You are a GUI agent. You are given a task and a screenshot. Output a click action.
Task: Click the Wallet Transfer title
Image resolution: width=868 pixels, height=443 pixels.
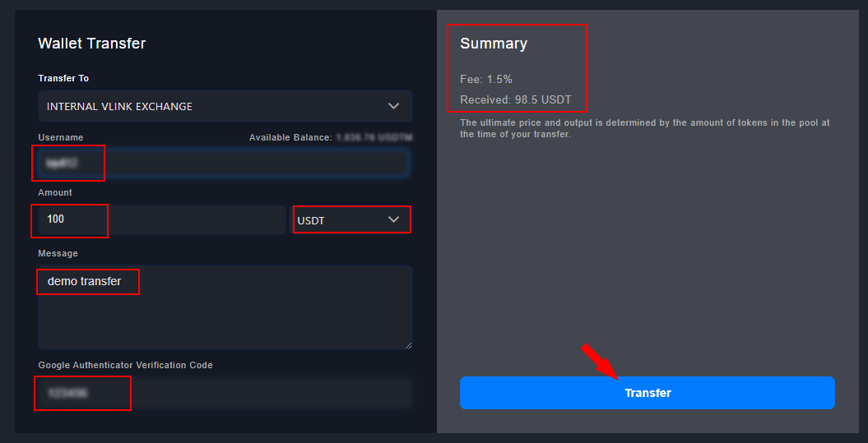click(91, 44)
